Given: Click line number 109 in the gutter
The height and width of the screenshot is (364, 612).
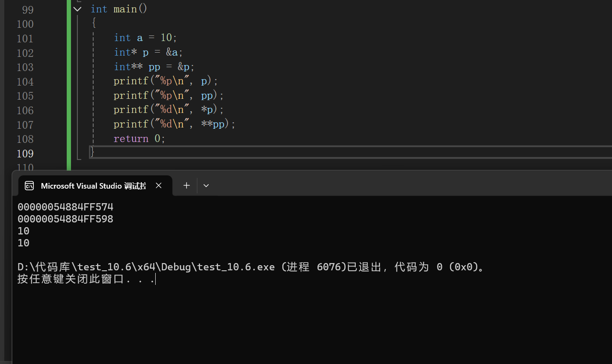Looking at the screenshot, I should (25, 154).
